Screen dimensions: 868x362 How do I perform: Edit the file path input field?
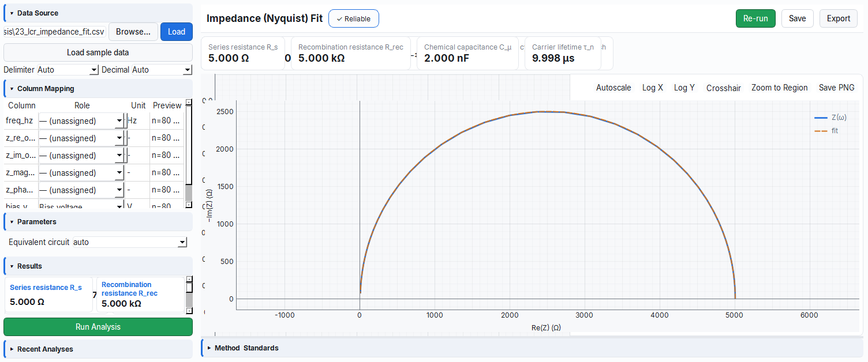pyautogui.click(x=55, y=32)
